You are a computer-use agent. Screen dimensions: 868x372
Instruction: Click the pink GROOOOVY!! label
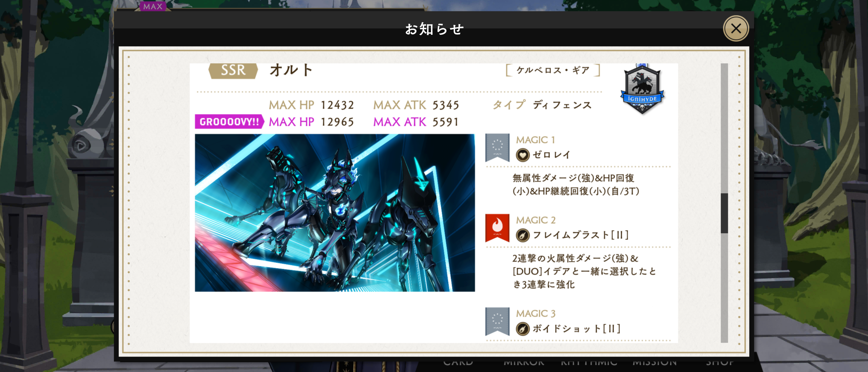pyautogui.click(x=229, y=122)
